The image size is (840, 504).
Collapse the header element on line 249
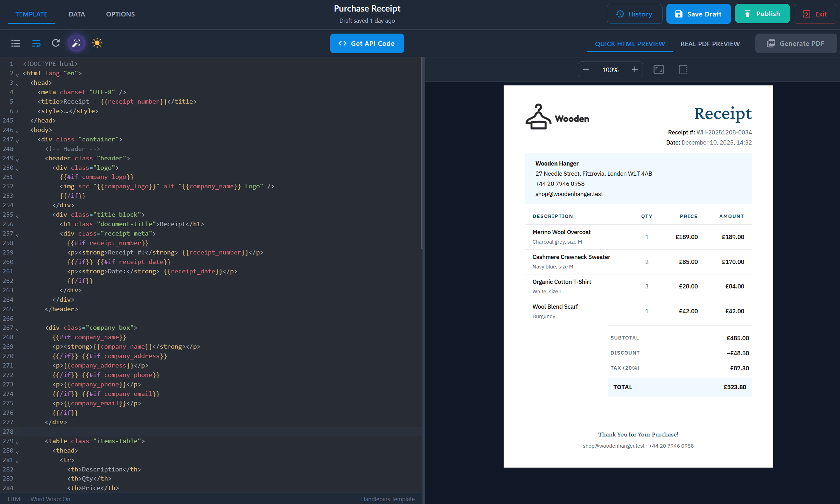tap(16, 159)
